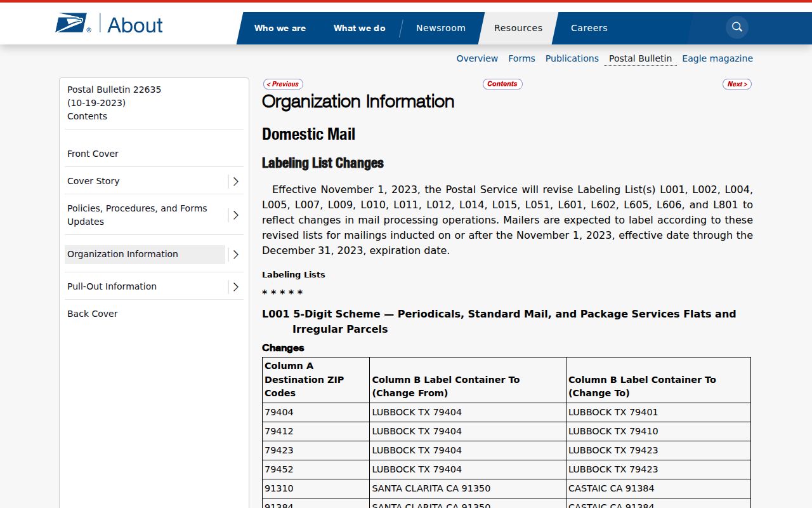Open Postal Bulletin 22635 Contents sidebar link
Screen dimensions: 812x508
[x=114, y=103]
